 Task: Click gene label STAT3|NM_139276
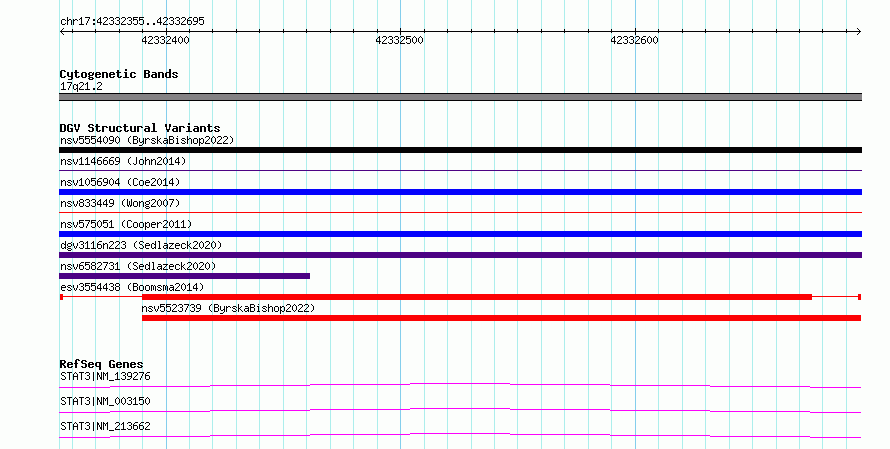tap(105, 376)
